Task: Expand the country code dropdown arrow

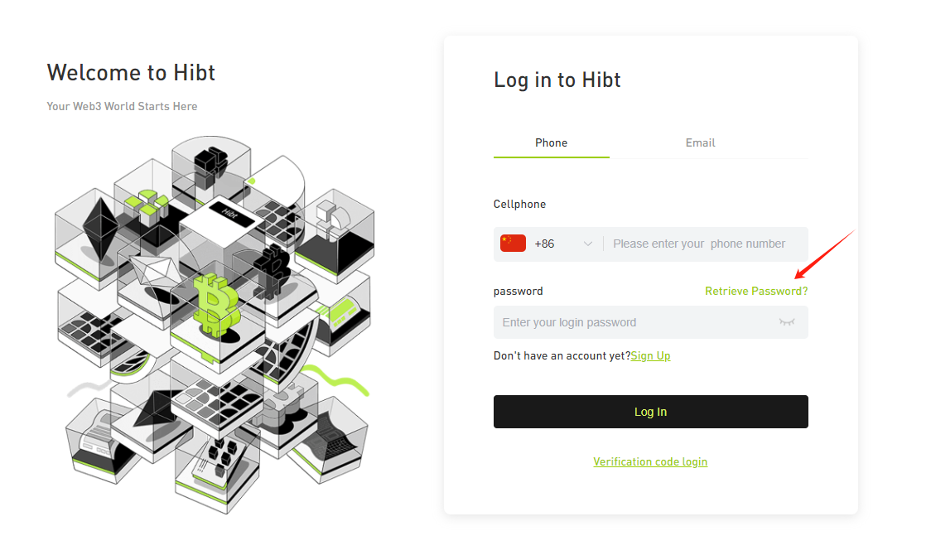Action: click(x=588, y=244)
